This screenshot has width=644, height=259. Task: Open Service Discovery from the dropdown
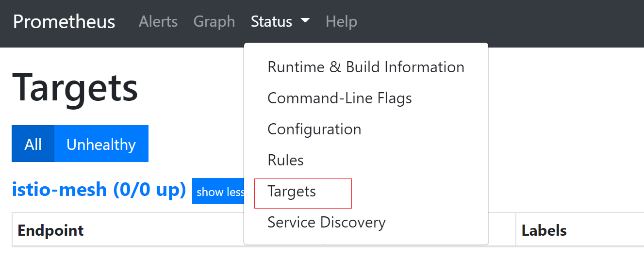[366, 222]
